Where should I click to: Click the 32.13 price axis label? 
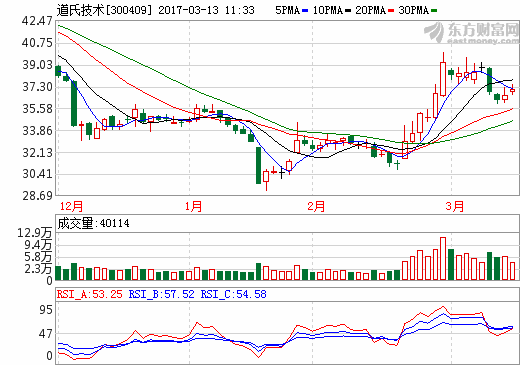[x=37, y=152]
